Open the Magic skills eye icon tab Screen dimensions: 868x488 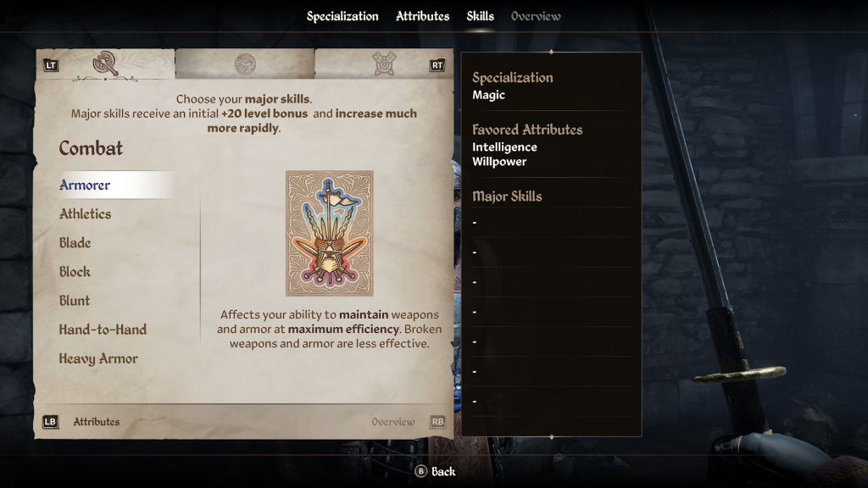pyautogui.click(x=245, y=64)
